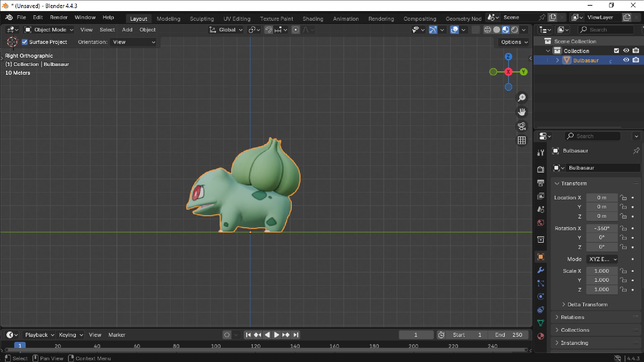The image size is (644, 362).
Task: Click the Z axis gizmo circle
Action: (508, 57)
